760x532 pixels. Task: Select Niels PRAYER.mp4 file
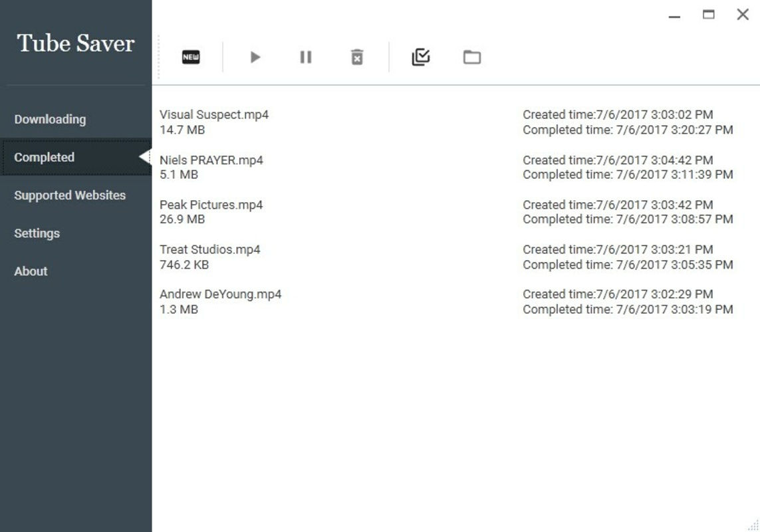(211, 160)
